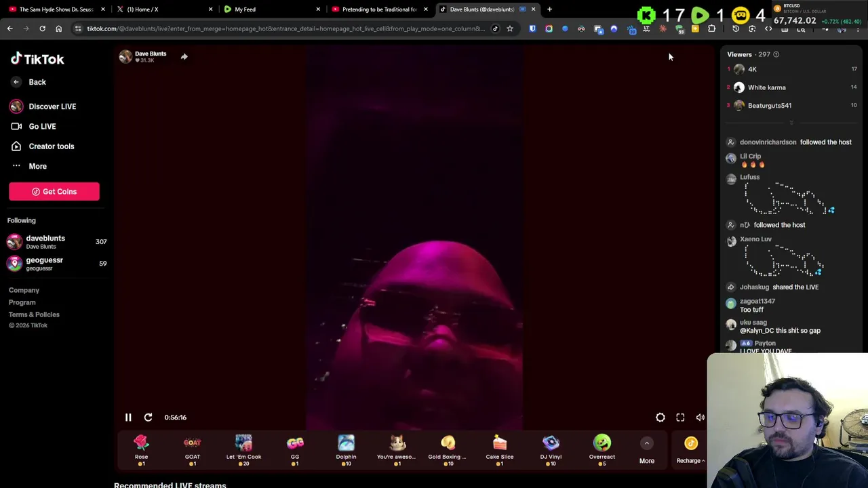
Task: Open stream settings gear icon
Action: [x=660, y=418]
